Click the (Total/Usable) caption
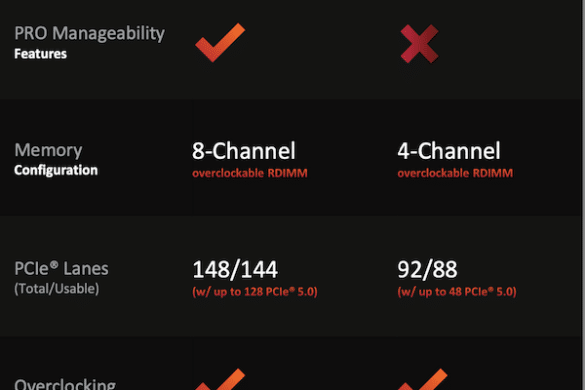Viewport: 585px width, 390px height. pyautogui.click(x=57, y=289)
